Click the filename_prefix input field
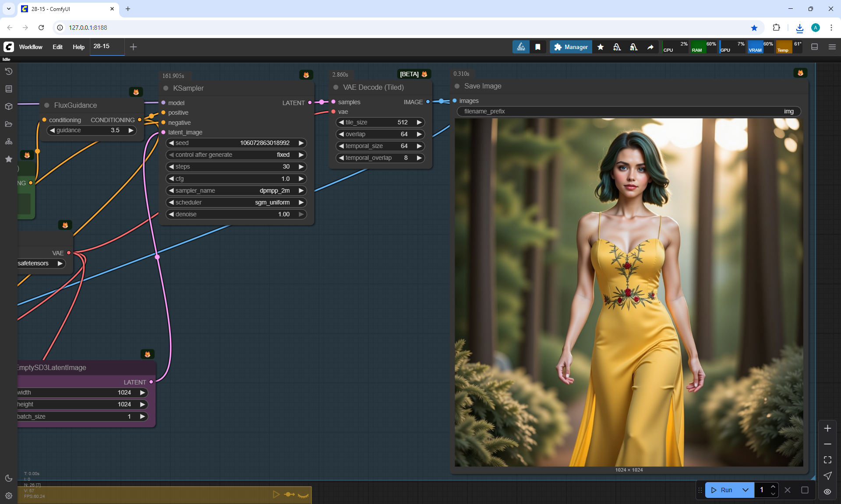Viewport: 841px width, 504px height. [629, 111]
